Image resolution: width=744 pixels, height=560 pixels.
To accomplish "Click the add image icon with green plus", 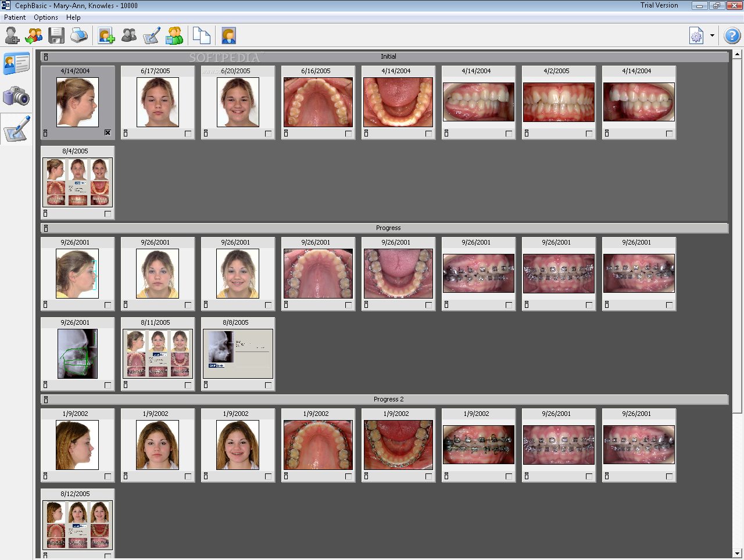I will (x=106, y=35).
